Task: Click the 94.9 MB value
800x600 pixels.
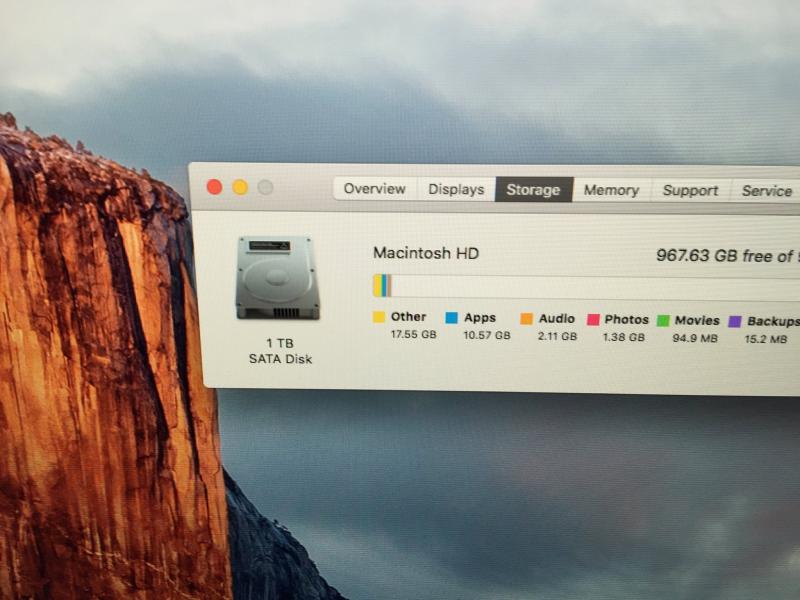Action: tap(695, 338)
